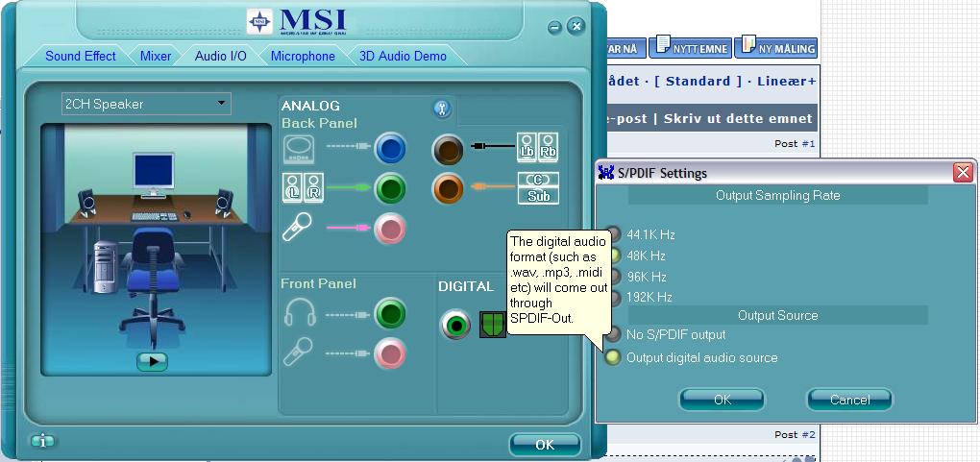Click NY MÅLING button in the forum page
This screenshot has height=462, width=980.
(x=776, y=48)
